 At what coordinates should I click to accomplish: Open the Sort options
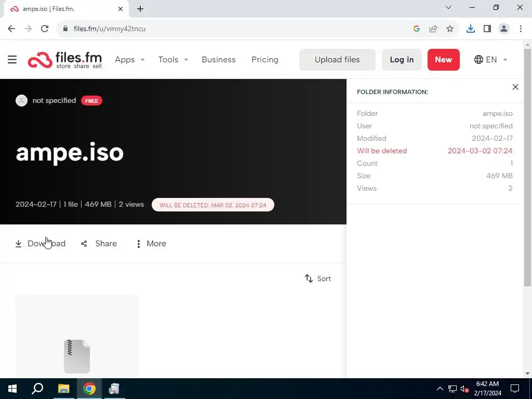click(318, 278)
